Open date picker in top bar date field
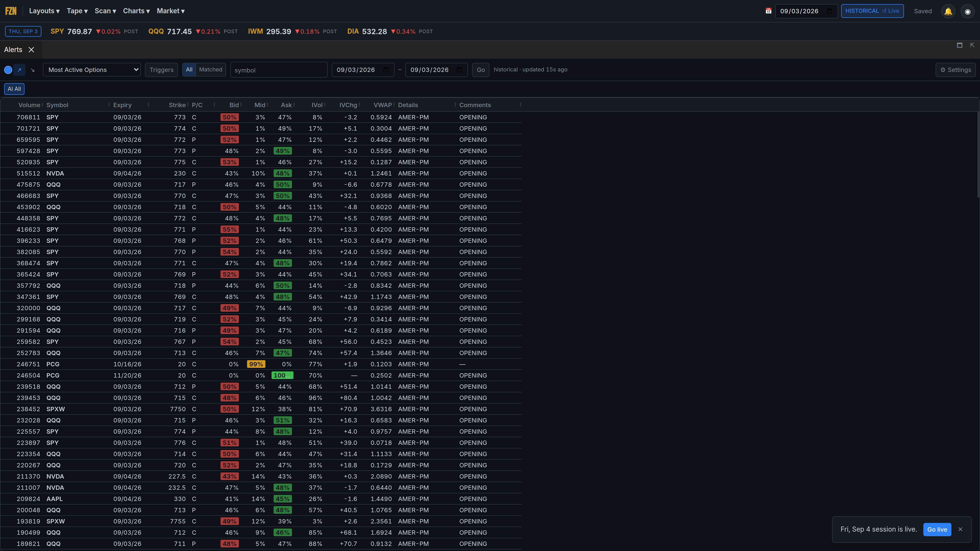980x551 pixels. pos(829,11)
